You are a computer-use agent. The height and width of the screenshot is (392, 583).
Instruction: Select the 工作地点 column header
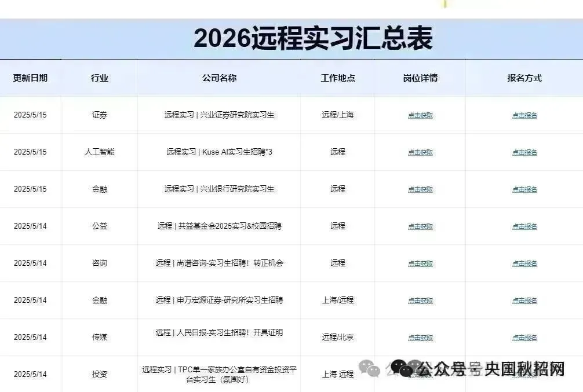coord(338,78)
